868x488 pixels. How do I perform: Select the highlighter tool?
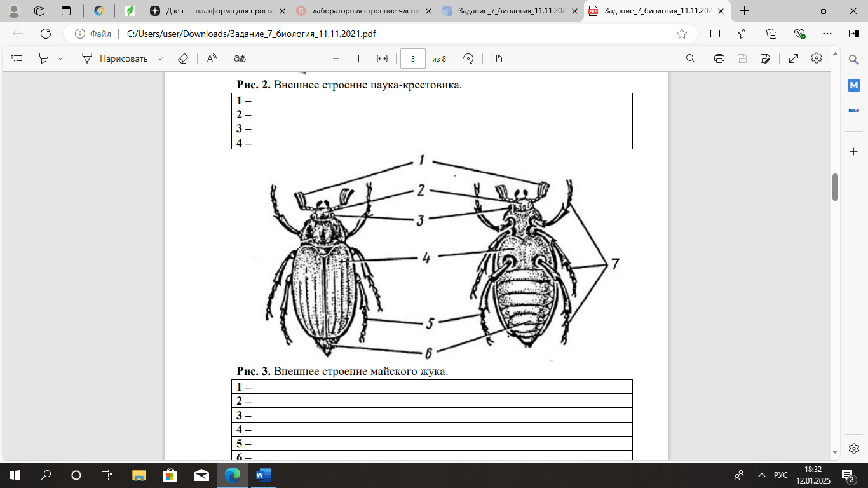click(44, 58)
